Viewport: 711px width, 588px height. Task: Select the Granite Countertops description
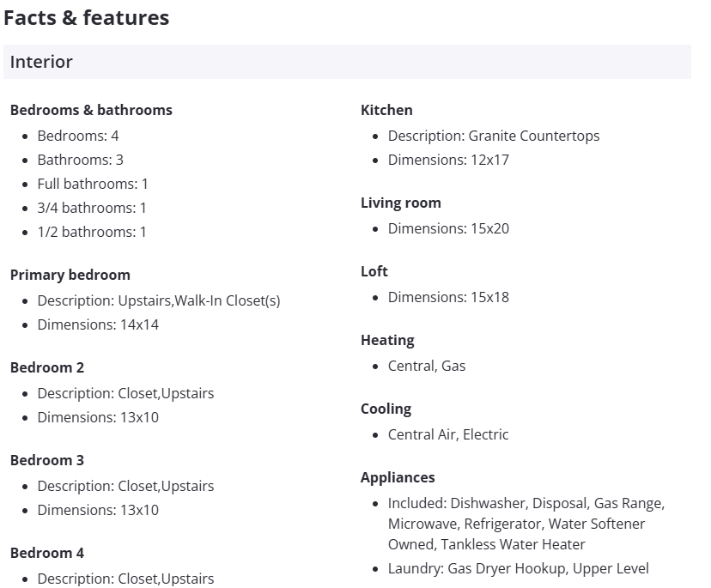[494, 136]
